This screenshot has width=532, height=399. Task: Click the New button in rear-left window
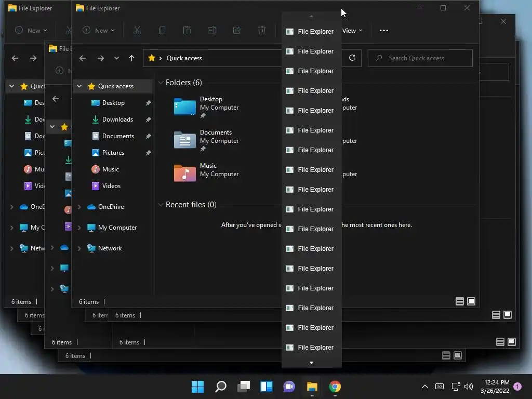click(x=31, y=31)
